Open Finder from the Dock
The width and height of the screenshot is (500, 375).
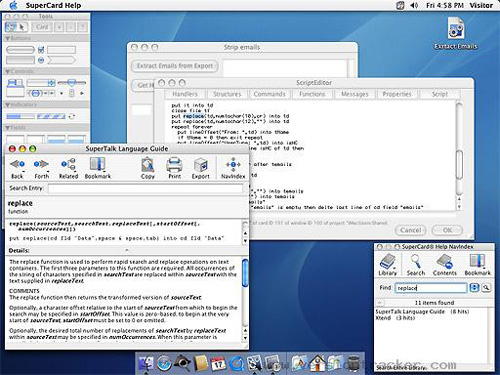pyautogui.click(x=146, y=363)
